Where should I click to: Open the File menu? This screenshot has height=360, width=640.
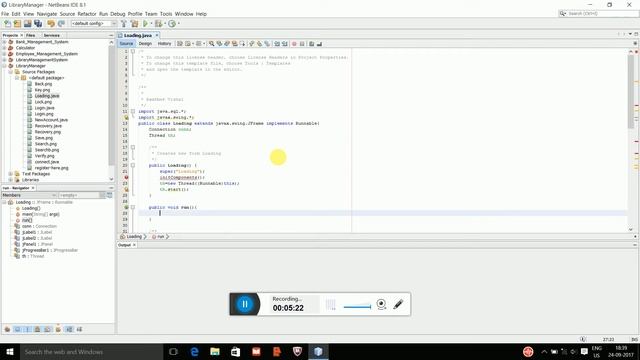pos(5,14)
